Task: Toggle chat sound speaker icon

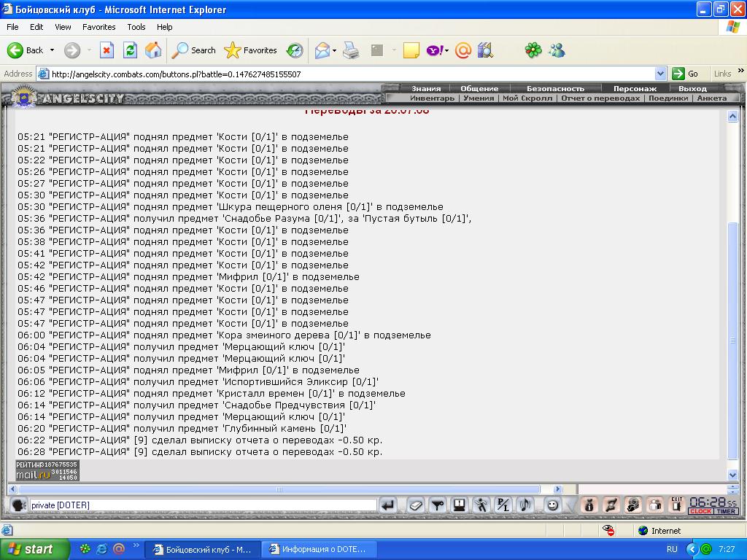Action: tap(525, 505)
